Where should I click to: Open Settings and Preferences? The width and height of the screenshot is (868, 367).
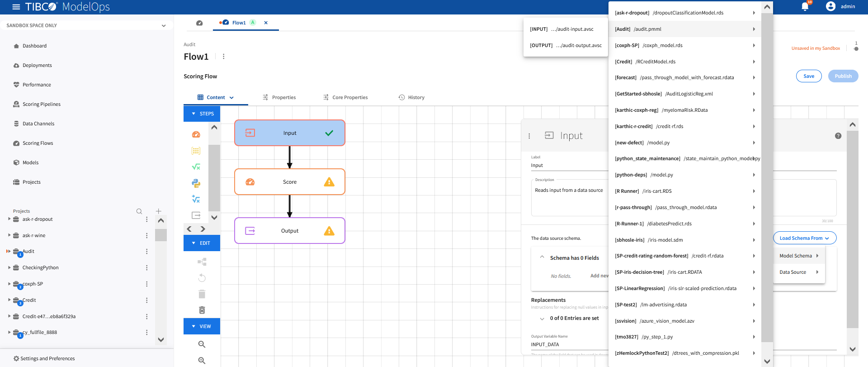pos(44,358)
